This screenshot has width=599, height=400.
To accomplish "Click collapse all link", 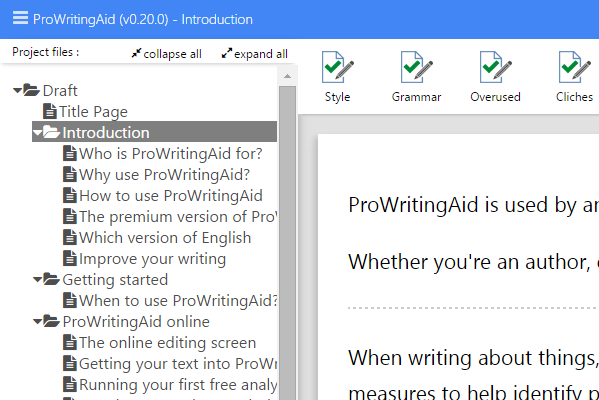I will pos(167,54).
